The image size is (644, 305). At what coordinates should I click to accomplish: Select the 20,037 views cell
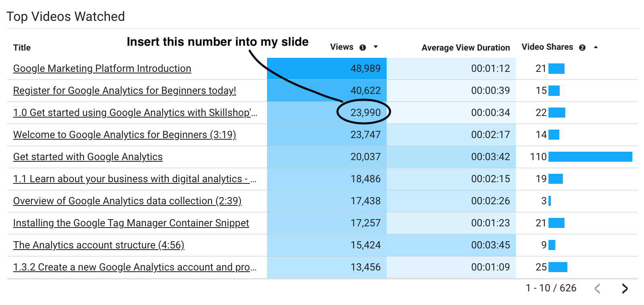pos(327,157)
